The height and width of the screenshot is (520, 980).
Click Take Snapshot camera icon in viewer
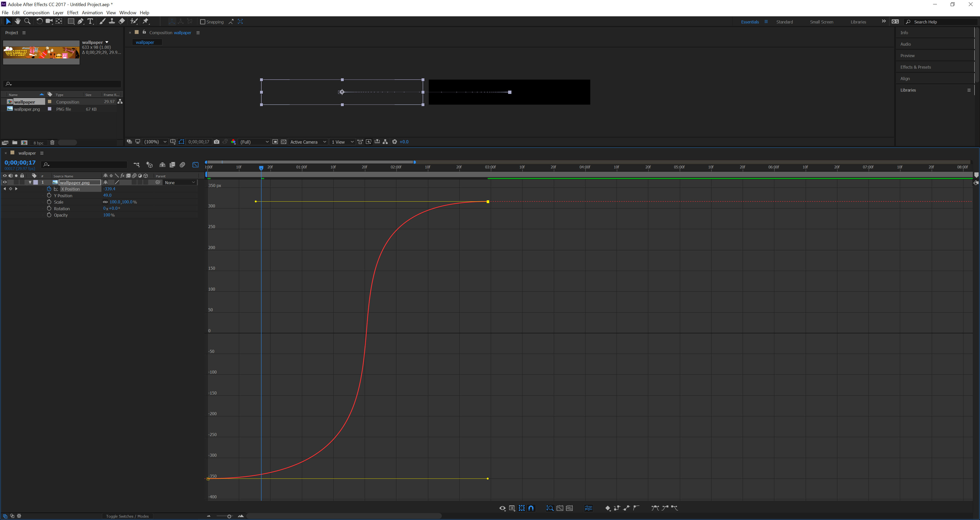click(216, 142)
